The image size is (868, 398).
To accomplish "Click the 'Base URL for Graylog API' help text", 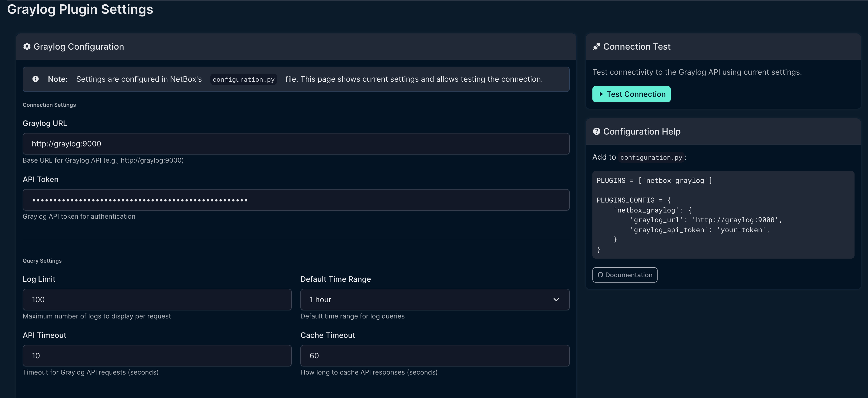I will click(103, 160).
